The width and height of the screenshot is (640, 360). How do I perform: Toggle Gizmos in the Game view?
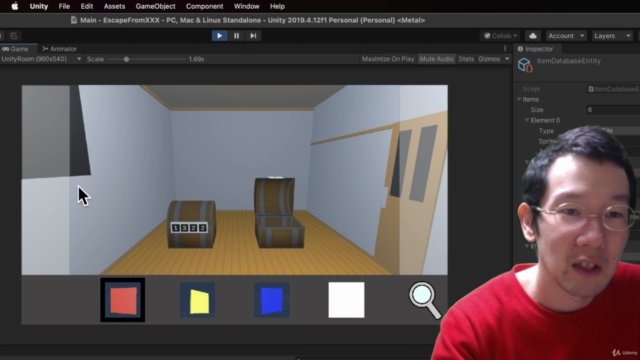[489, 59]
